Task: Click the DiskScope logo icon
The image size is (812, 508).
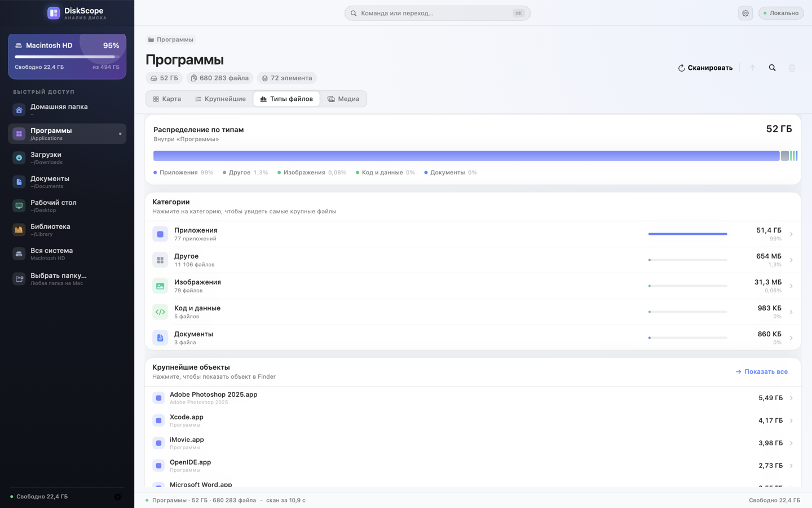Action: [54, 13]
